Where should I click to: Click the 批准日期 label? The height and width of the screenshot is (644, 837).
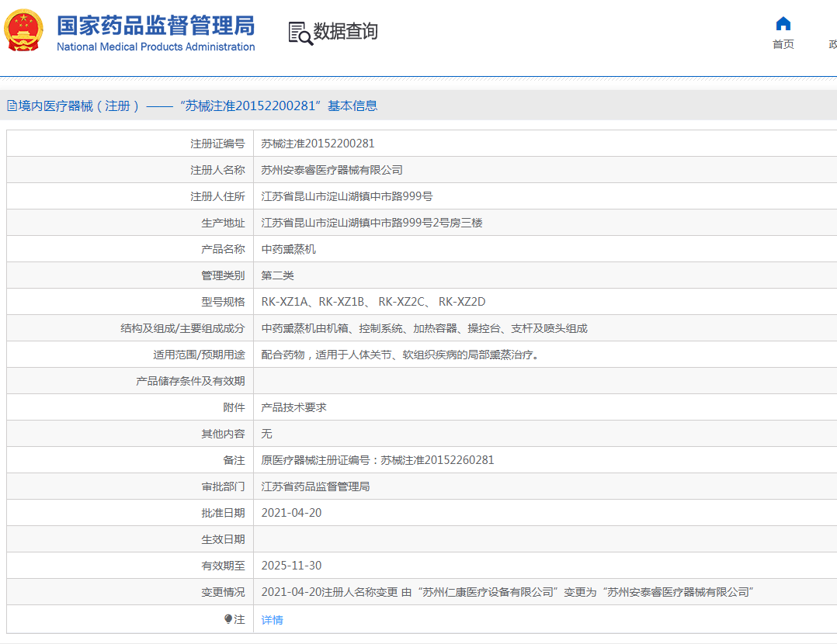223,513
